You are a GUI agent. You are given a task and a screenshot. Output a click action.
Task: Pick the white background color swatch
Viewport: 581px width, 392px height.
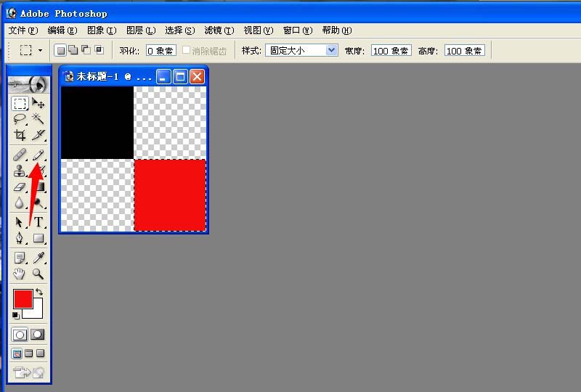37,313
